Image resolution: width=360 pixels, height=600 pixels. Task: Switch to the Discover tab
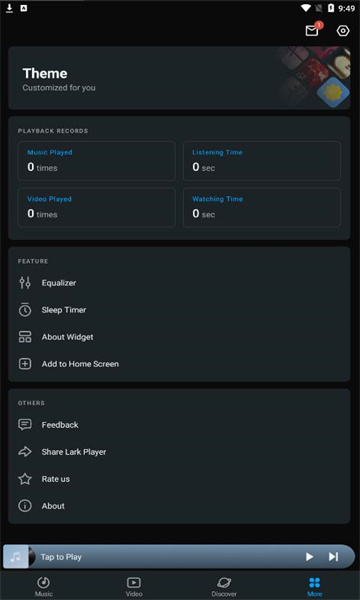pos(224,586)
